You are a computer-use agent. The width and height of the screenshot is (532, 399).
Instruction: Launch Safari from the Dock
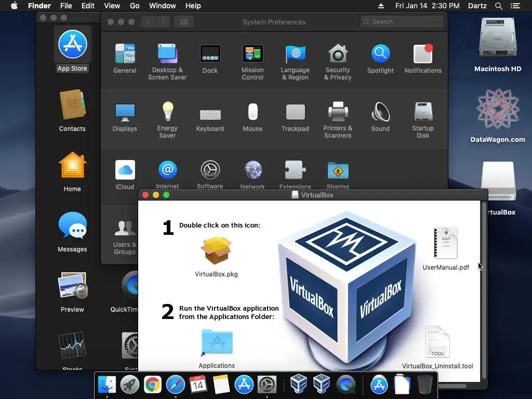coord(176,385)
